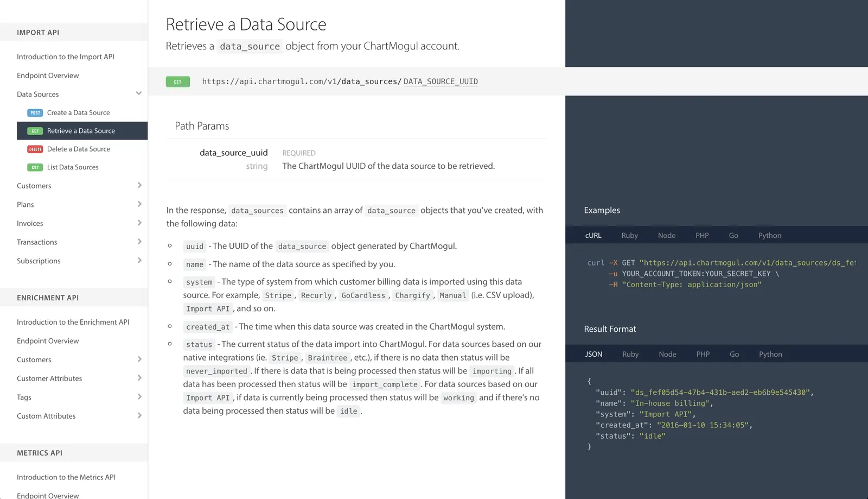Image resolution: width=868 pixels, height=499 pixels.
Task: Expand the Custom Attributes chevron
Action: (x=139, y=415)
